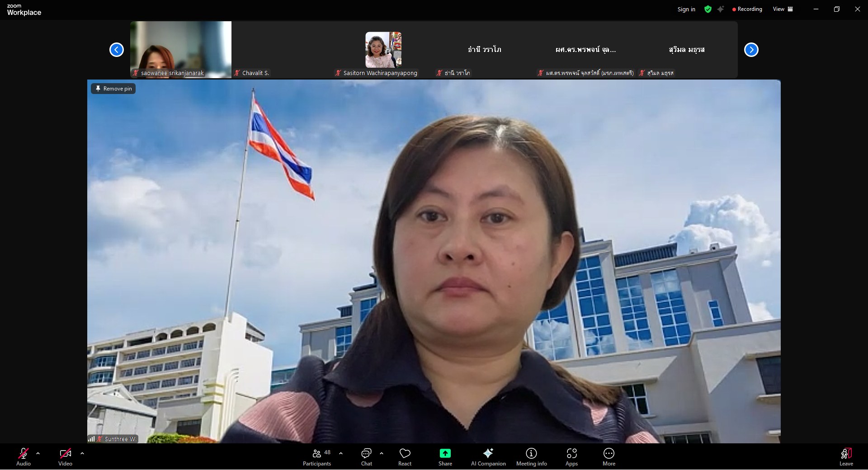Unmute the microphone with Audio button
The width and height of the screenshot is (868, 470).
(x=24, y=456)
